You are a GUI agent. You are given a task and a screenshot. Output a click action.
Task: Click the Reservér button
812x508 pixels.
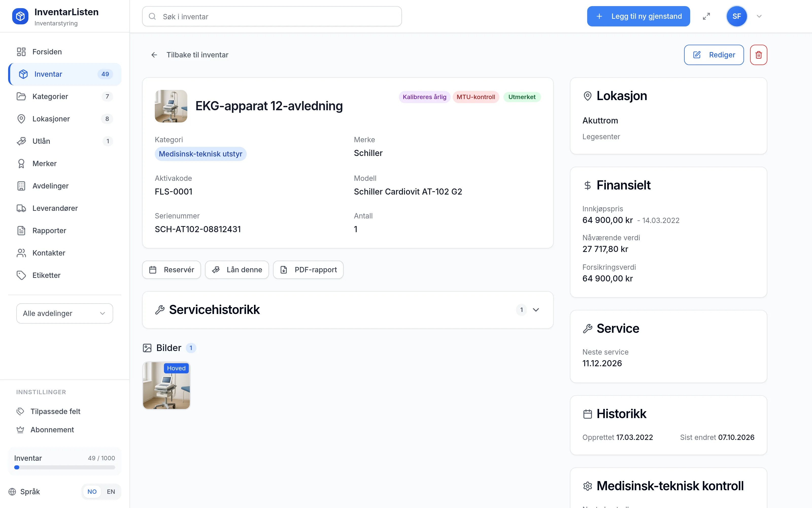pos(172,270)
